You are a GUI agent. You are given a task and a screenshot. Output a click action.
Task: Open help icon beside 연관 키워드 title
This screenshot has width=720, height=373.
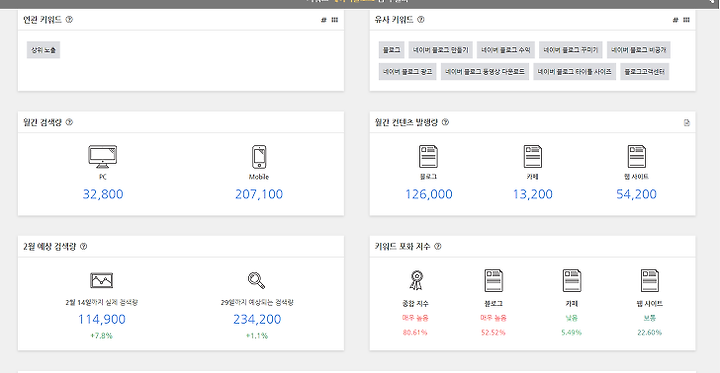(x=69, y=20)
